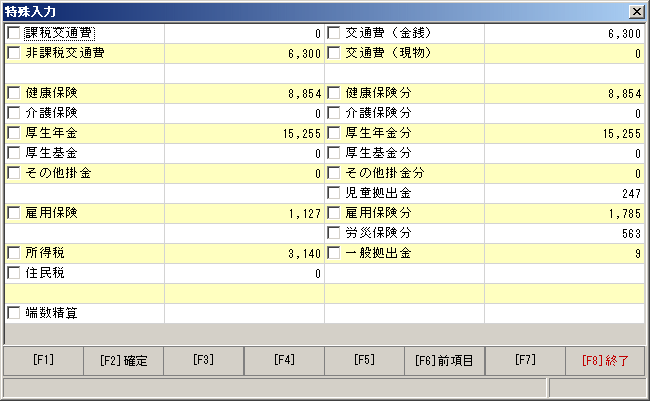650x401 pixels.
Task: Select the その他掛金分 value field
Action: point(564,173)
